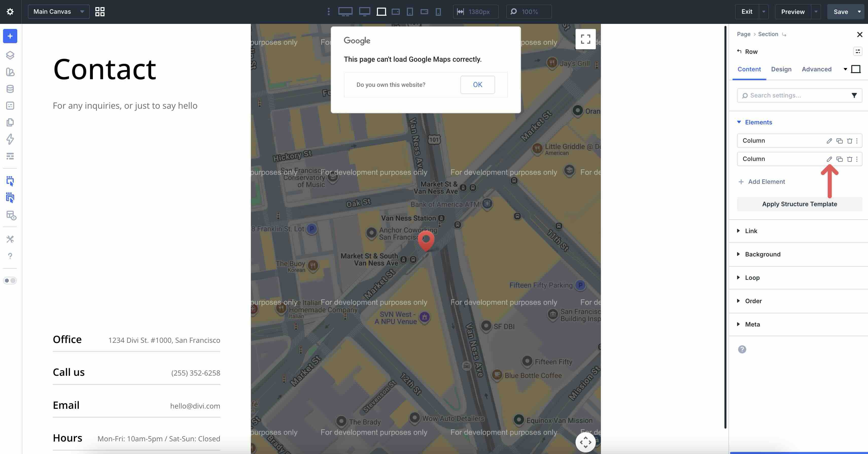The height and width of the screenshot is (454, 868).
Task: Switch to the Advanced tab
Action: (x=816, y=69)
